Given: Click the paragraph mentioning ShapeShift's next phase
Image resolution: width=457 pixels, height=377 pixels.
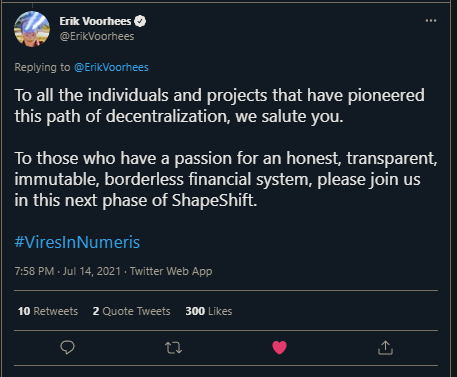Looking at the screenshot, I should point(226,179).
